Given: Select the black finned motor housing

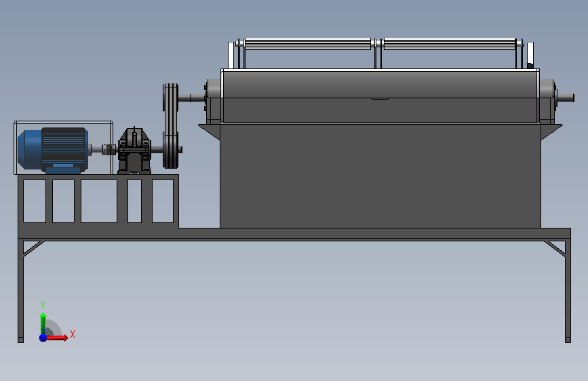Looking at the screenshot, I should pyautogui.click(x=63, y=149).
